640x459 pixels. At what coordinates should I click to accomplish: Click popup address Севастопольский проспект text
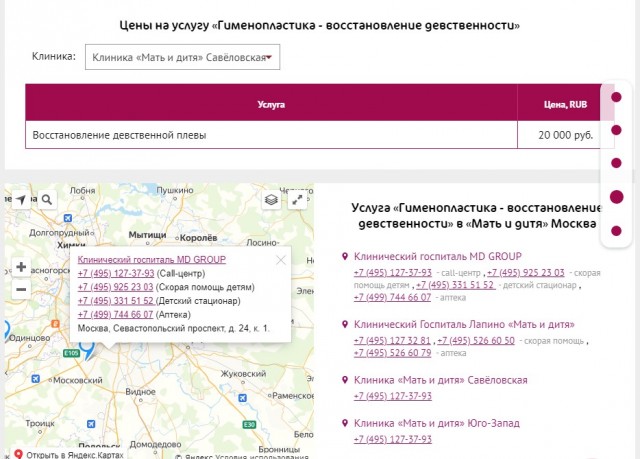click(173, 328)
